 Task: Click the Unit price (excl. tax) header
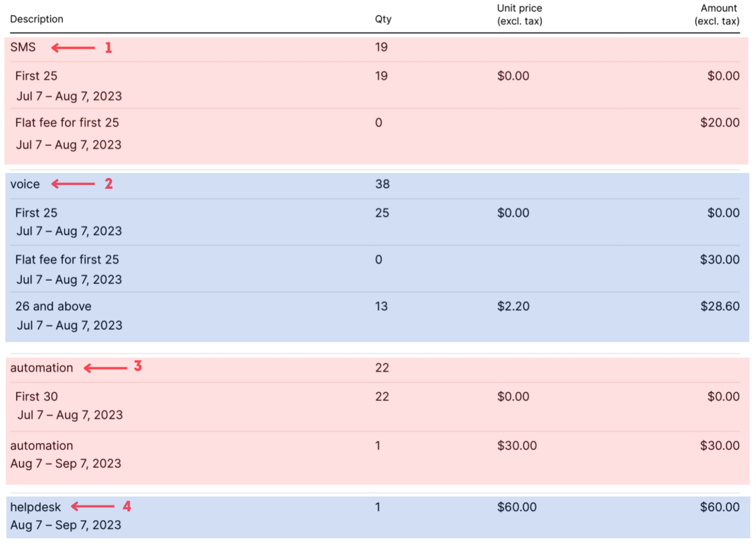519,15
